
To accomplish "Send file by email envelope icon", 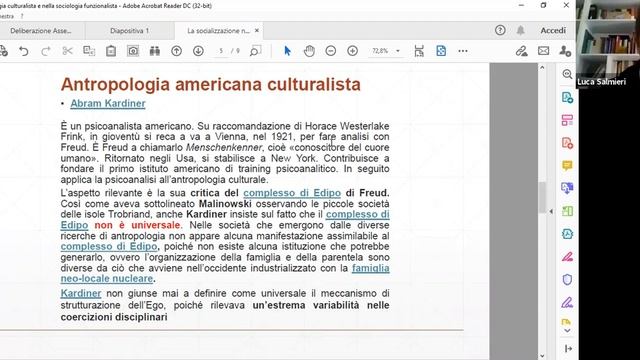I will click(543, 51).
